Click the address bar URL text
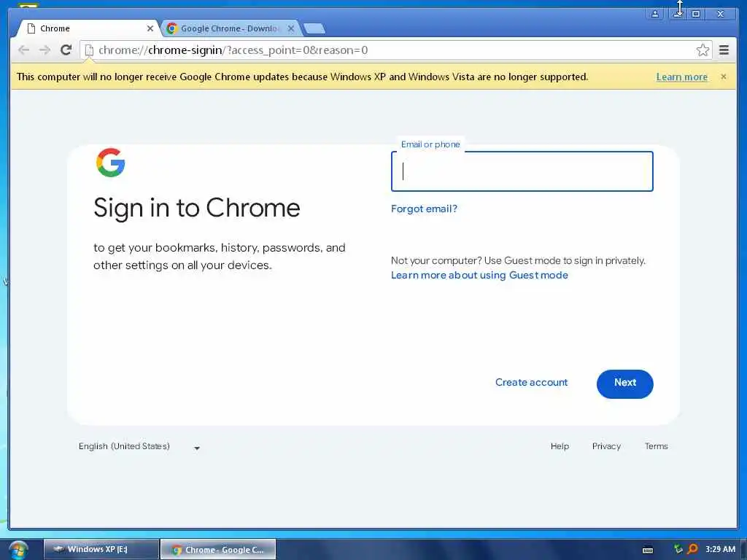 click(x=233, y=50)
